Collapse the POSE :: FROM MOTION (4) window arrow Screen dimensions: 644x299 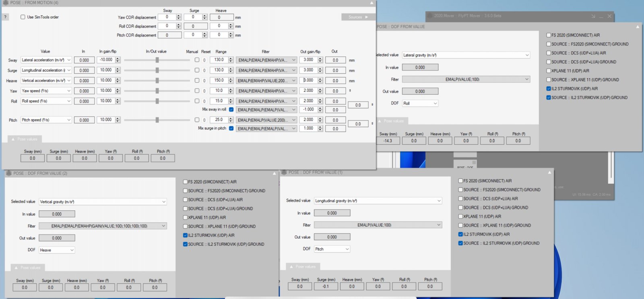[372, 3]
